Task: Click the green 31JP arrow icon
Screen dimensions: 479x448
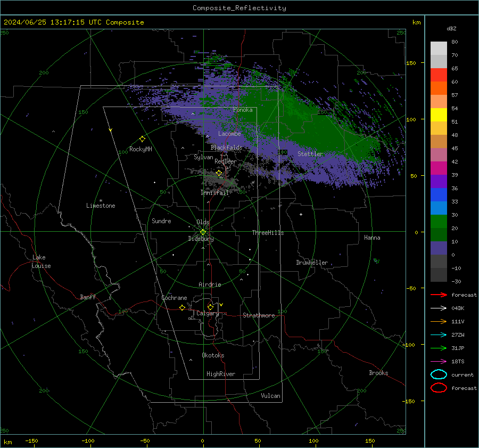Action: coord(439,348)
